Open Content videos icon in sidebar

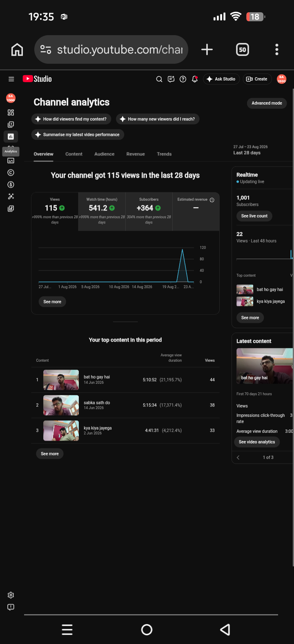(x=11, y=125)
